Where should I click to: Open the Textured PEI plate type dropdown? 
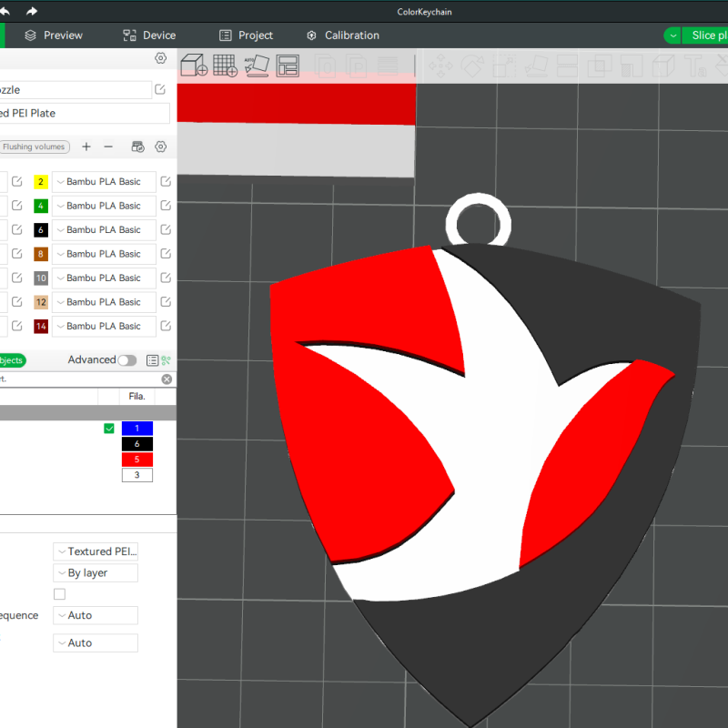coord(96,551)
